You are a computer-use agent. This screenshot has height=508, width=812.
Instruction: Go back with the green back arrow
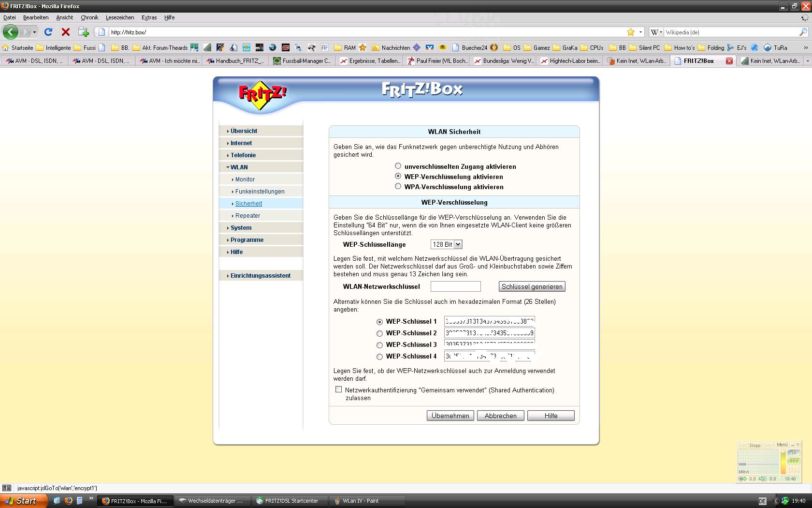click(x=11, y=32)
